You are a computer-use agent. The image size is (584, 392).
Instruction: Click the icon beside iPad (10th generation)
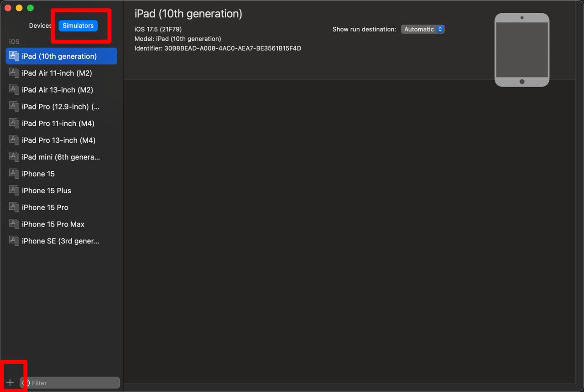pyautogui.click(x=14, y=56)
